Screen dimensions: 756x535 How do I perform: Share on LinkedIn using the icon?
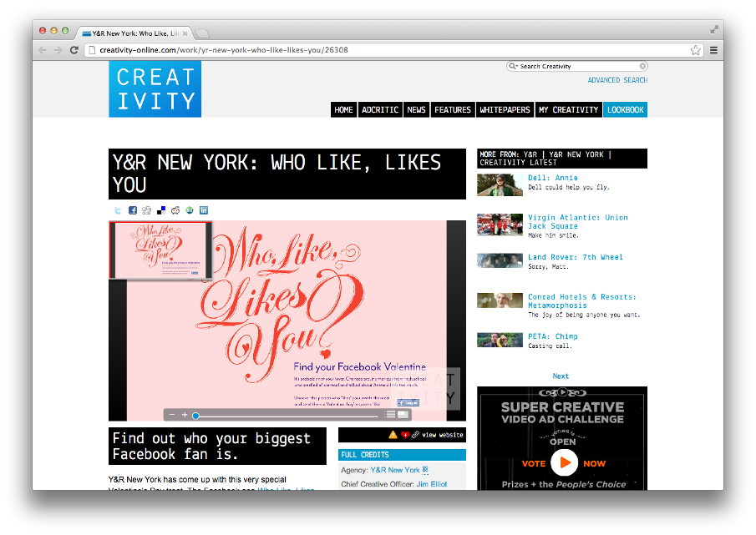point(204,210)
